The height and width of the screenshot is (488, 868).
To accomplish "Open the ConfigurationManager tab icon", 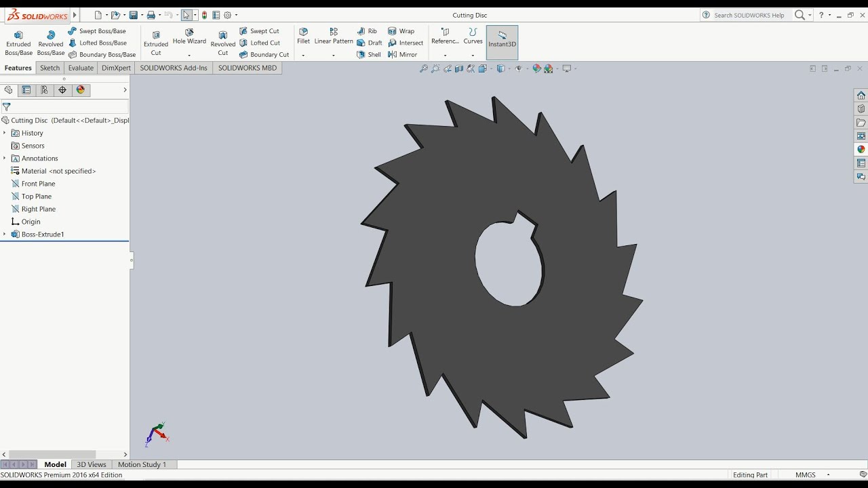I will coord(44,90).
